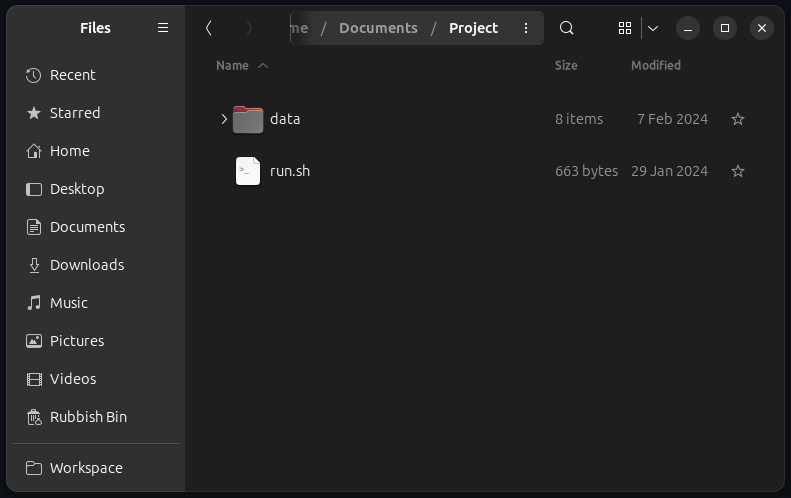Click the back navigation arrow
Screen dimensions: 791x498
[209, 28]
